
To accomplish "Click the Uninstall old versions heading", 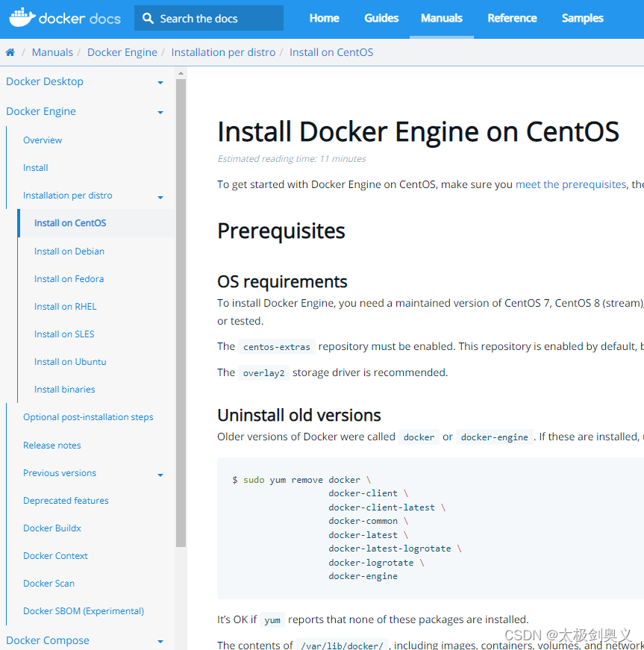I will point(298,416).
